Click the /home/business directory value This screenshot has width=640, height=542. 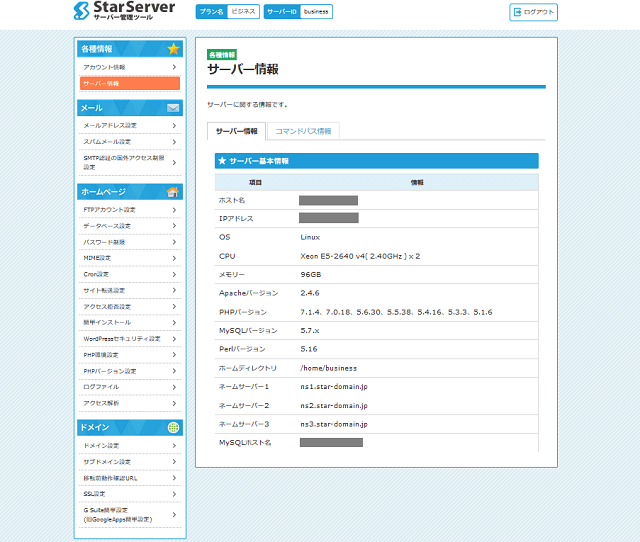pyautogui.click(x=329, y=368)
